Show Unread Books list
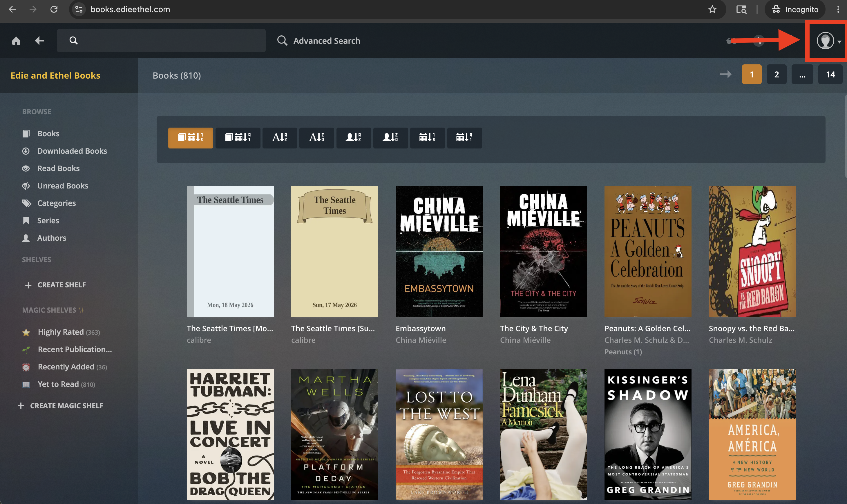This screenshot has width=847, height=504. [x=55, y=186]
